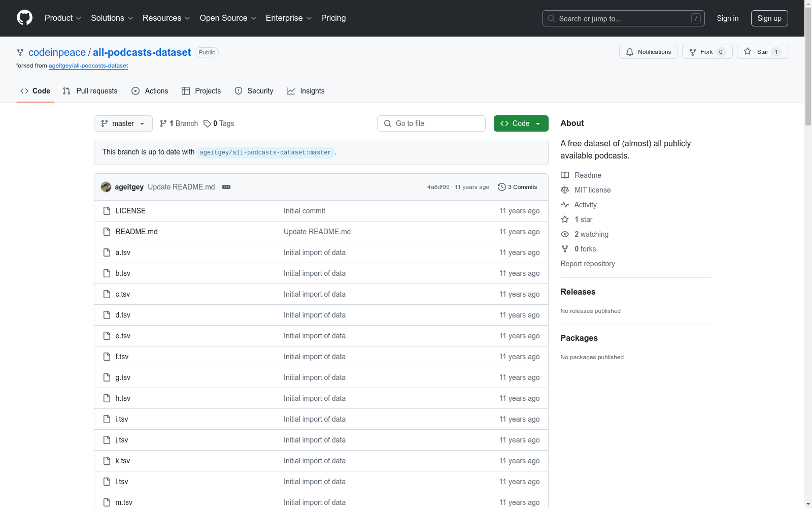Open the i.tsv file

pos(122,419)
